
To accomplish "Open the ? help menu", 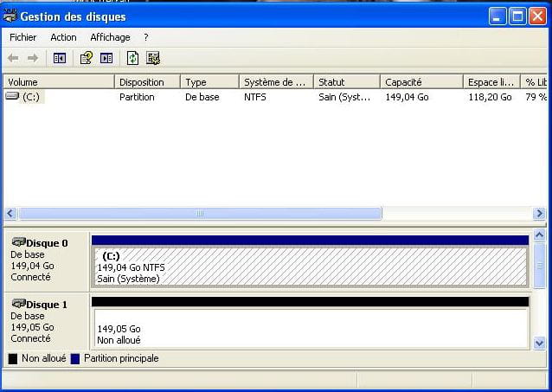I will (146, 37).
